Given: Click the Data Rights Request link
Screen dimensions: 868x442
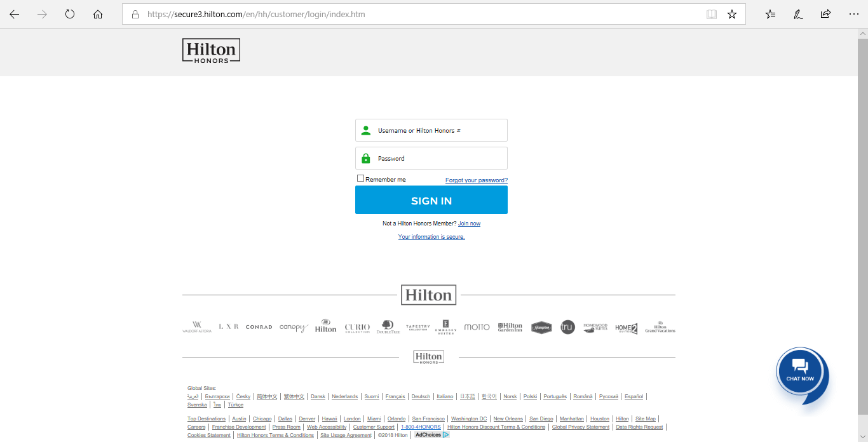Looking at the screenshot, I should click(x=639, y=427).
